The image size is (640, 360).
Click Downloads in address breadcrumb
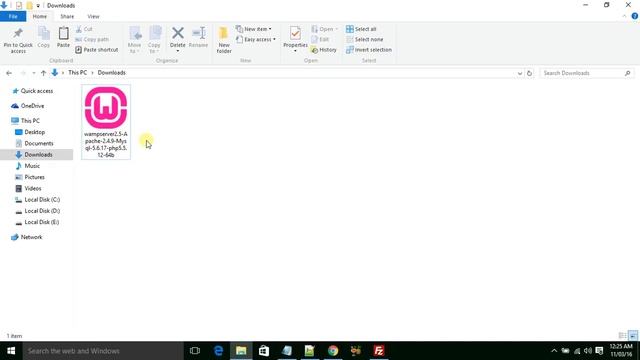pos(111,73)
